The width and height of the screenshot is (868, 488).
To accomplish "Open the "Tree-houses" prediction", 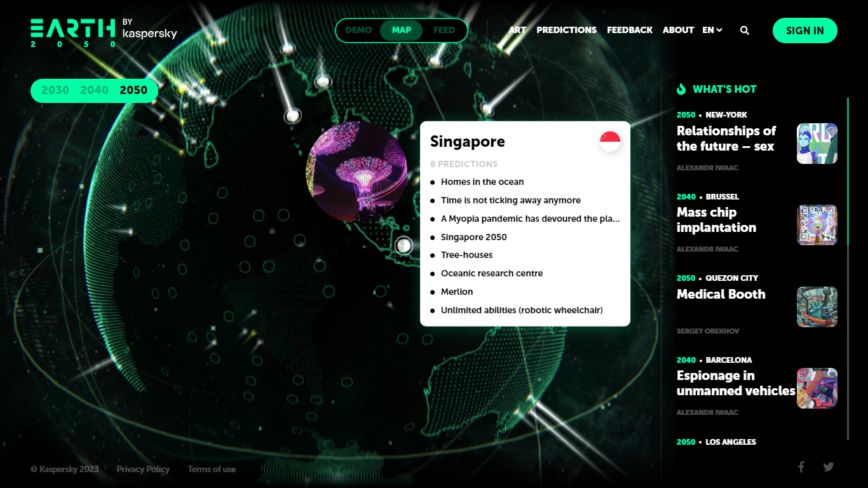I will click(x=466, y=255).
